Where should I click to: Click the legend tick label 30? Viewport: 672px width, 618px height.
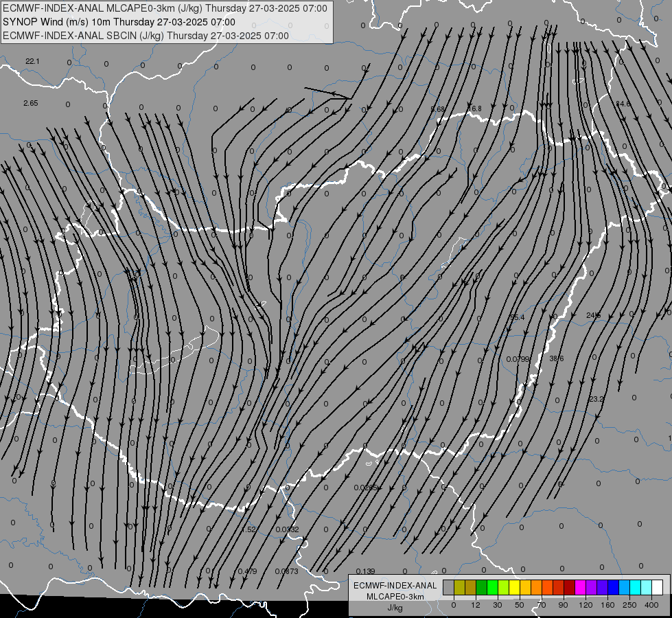(x=498, y=605)
